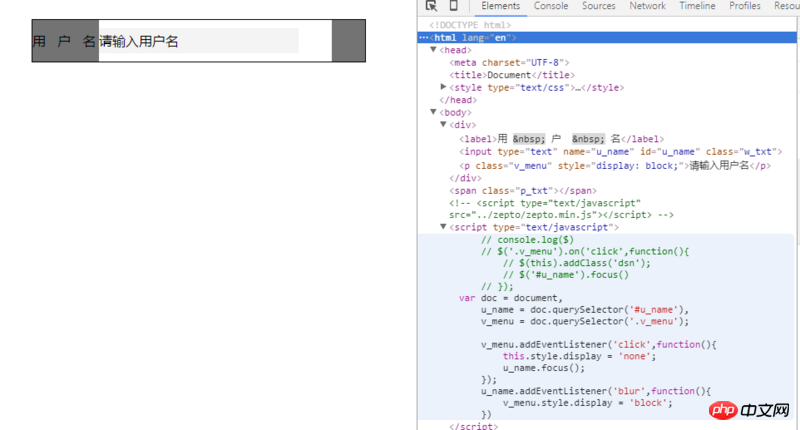Click the 请输入用户名 placeholder in the page
This screenshot has height=430, width=800.
139,41
